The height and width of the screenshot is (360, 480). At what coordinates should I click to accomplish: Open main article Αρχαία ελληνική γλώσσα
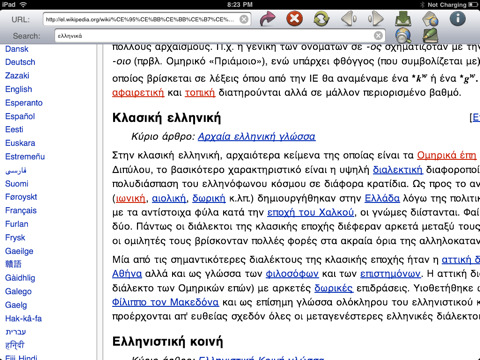pyautogui.click(x=257, y=136)
